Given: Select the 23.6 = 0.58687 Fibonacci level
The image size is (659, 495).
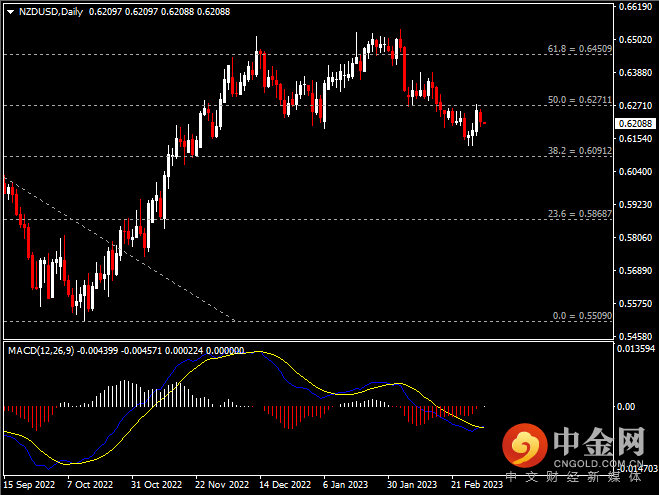Looking at the screenshot, I should coord(581,214).
